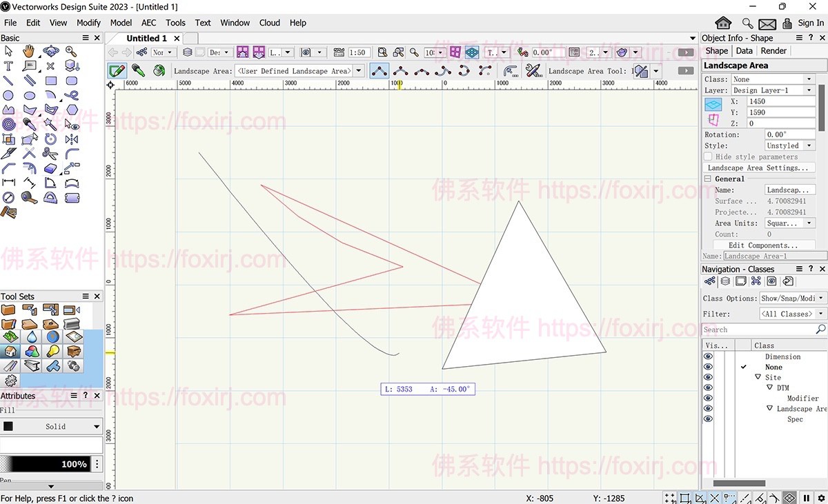Click the Landscape Area Settings button
Image resolution: width=828 pixels, height=504 pixels.
758,168
